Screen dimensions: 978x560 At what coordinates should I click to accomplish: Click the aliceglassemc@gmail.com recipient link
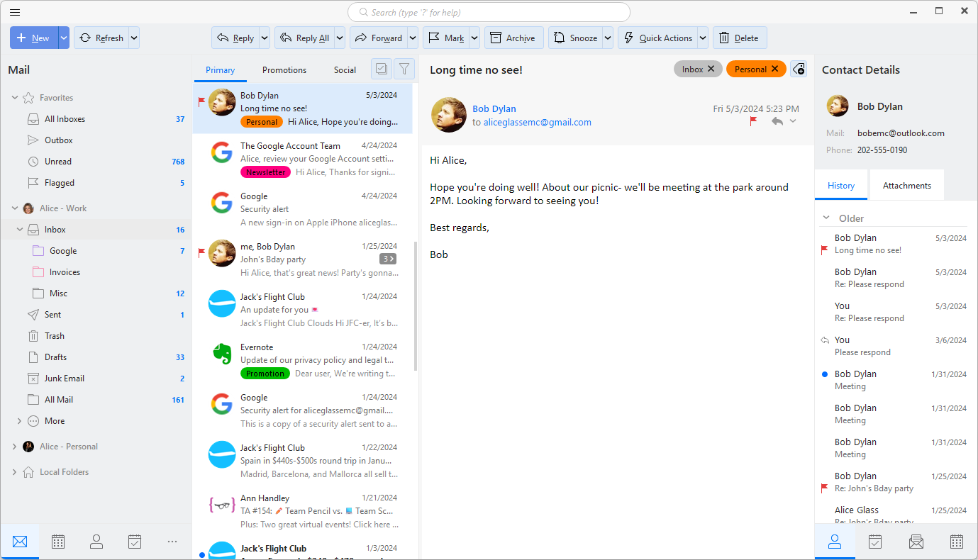(537, 122)
